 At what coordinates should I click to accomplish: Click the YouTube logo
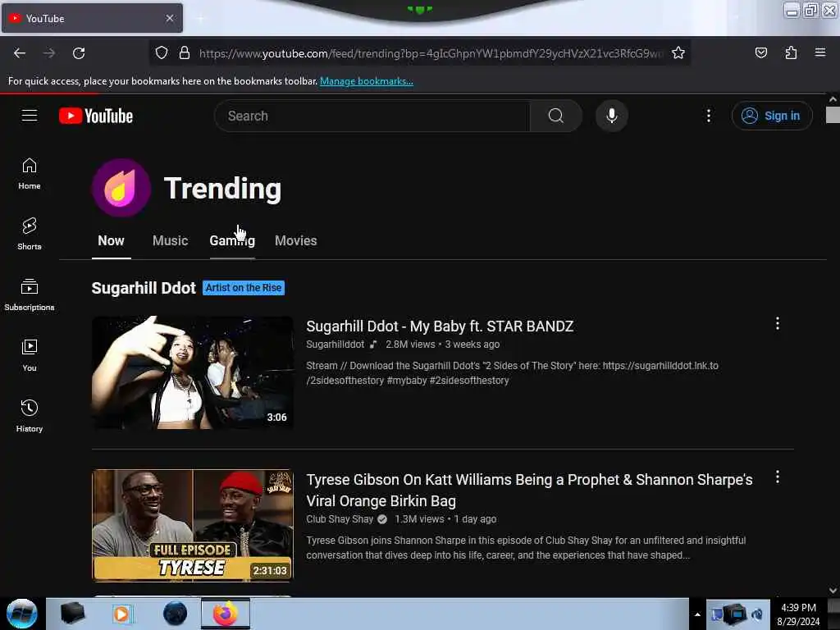[96, 116]
